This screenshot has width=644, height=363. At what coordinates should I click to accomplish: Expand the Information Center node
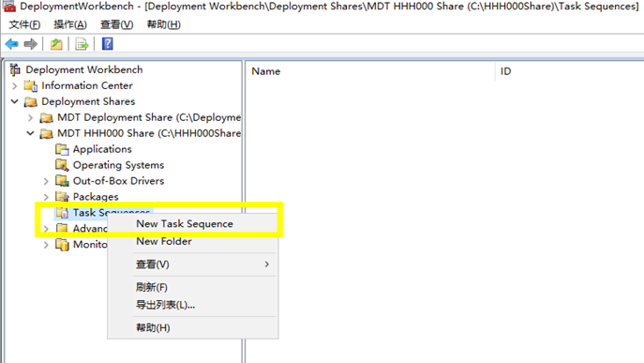[x=15, y=86]
